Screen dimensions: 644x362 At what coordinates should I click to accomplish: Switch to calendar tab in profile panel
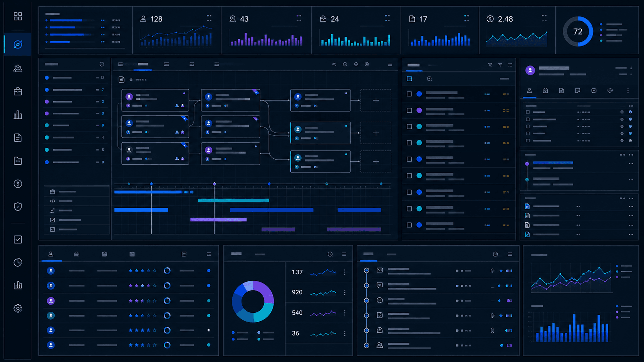[545, 91]
